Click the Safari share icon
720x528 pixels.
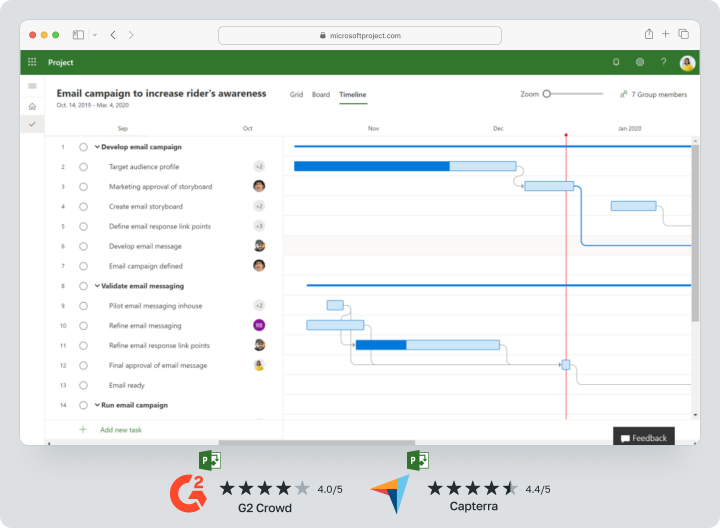click(648, 34)
